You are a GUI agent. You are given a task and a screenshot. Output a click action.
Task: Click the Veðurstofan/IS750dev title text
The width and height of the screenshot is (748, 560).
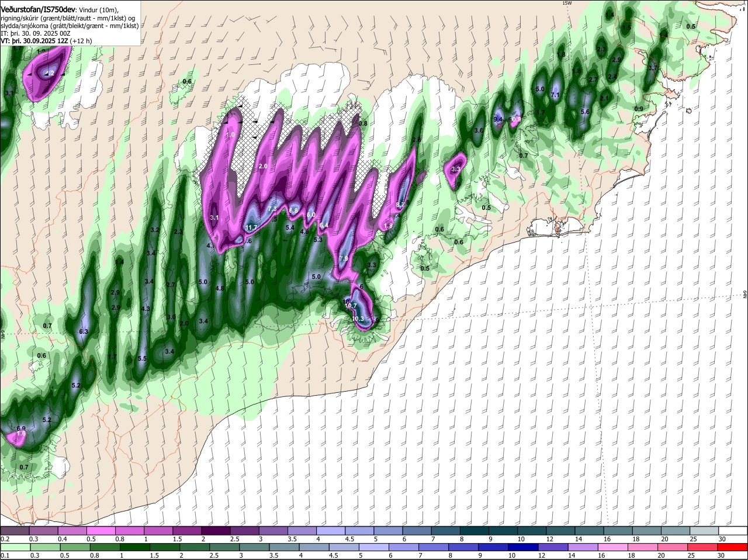click(x=38, y=9)
